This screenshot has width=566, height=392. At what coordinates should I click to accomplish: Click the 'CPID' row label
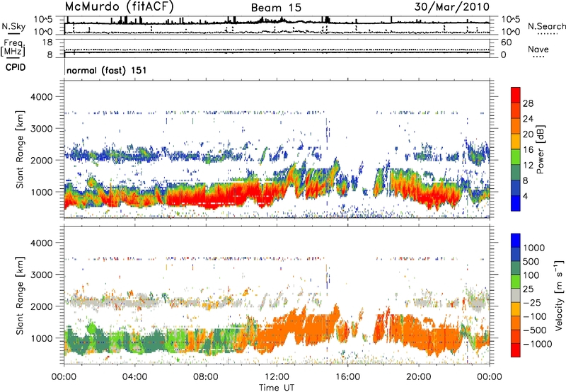[x=15, y=67]
